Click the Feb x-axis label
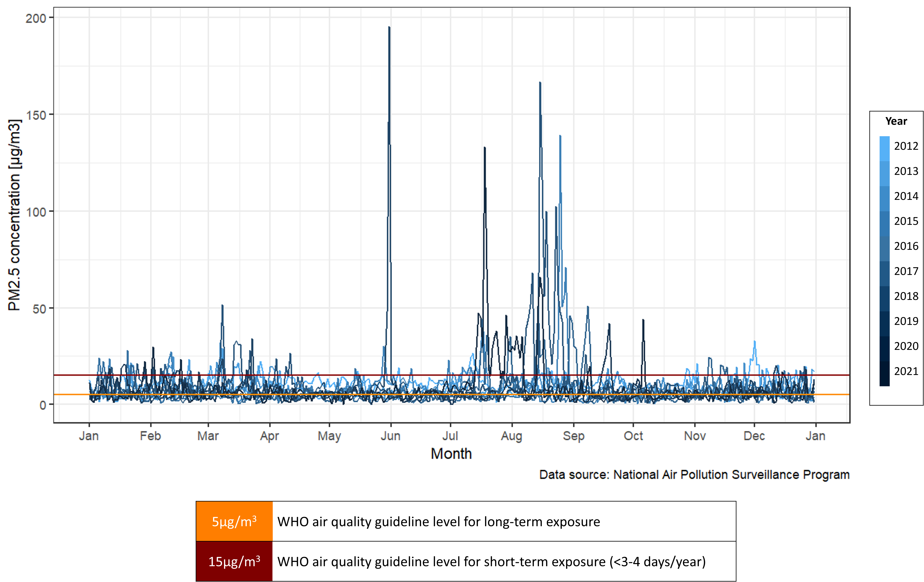 click(150, 436)
